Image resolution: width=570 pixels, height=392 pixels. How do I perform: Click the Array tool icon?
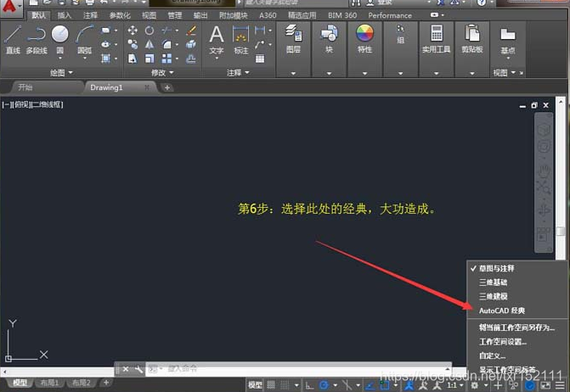[x=166, y=59]
